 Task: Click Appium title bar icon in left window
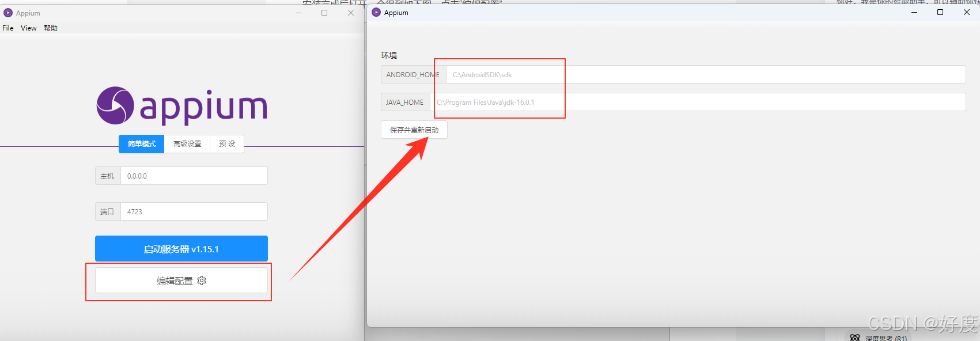8,13
